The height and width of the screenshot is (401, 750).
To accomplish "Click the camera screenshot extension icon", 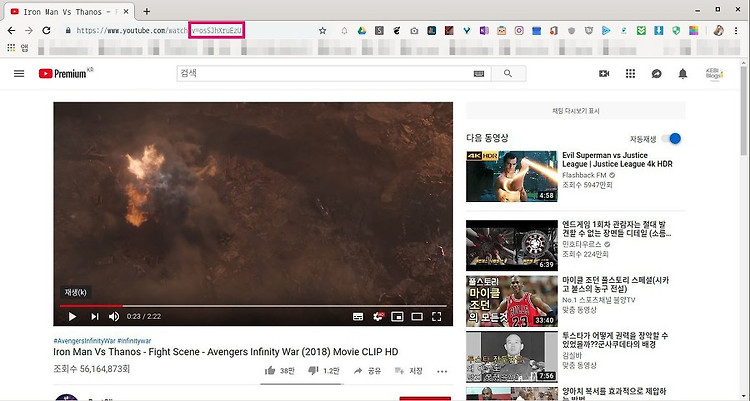I will [414, 31].
